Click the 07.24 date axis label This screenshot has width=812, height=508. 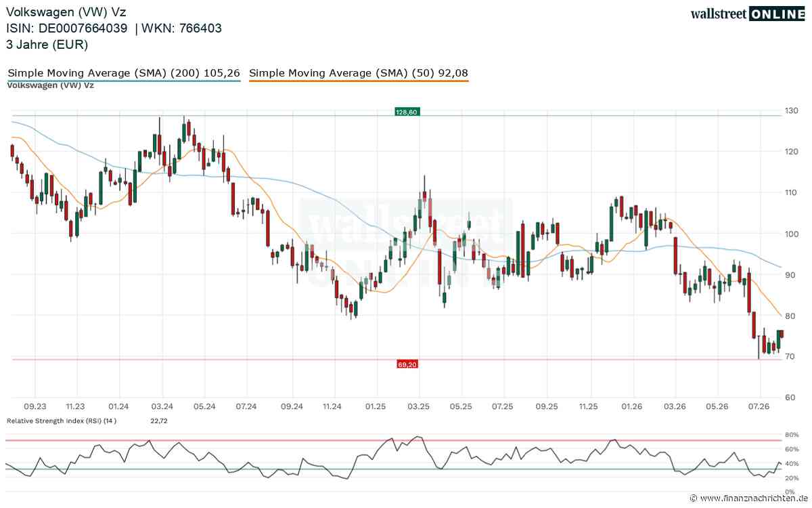pyautogui.click(x=246, y=406)
